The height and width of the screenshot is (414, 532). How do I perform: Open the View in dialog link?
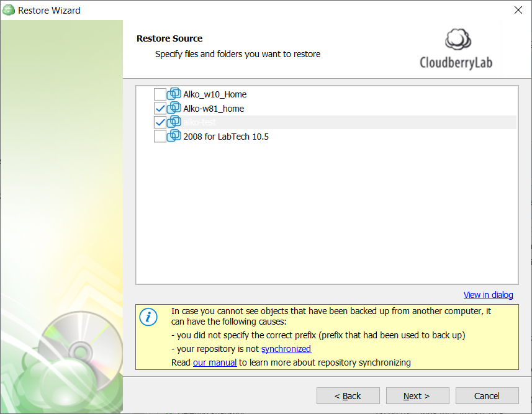point(488,295)
